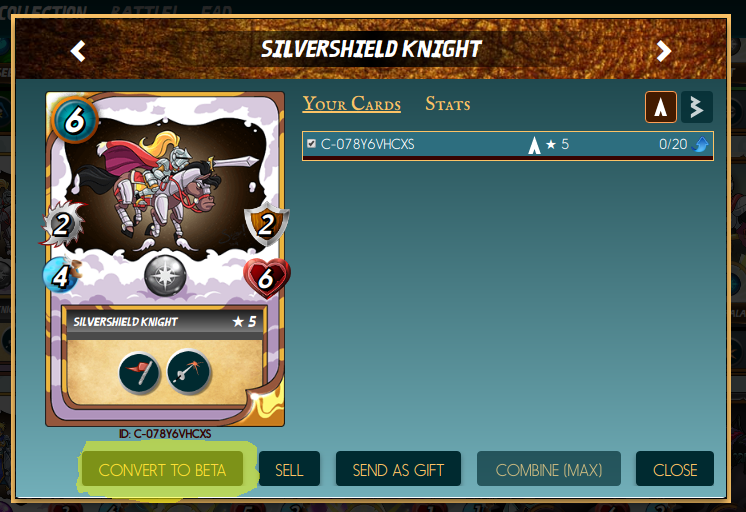Click the Send as Gift button

[x=398, y=469]
